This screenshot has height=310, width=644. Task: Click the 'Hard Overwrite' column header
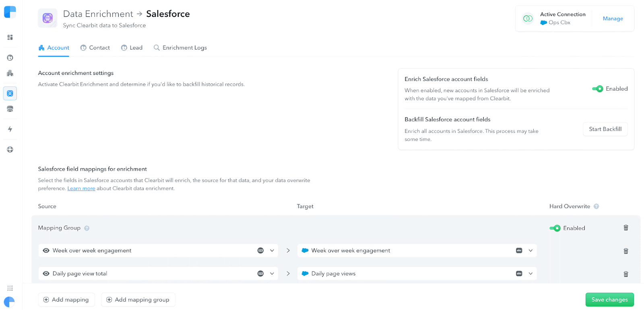[x=570, y=207]
